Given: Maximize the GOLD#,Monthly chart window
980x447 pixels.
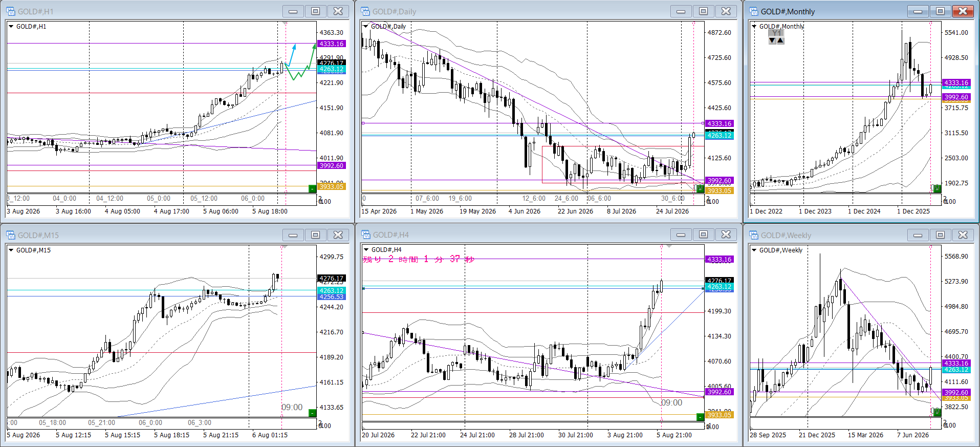Looking at the screenshot, I should click(941, 11).
